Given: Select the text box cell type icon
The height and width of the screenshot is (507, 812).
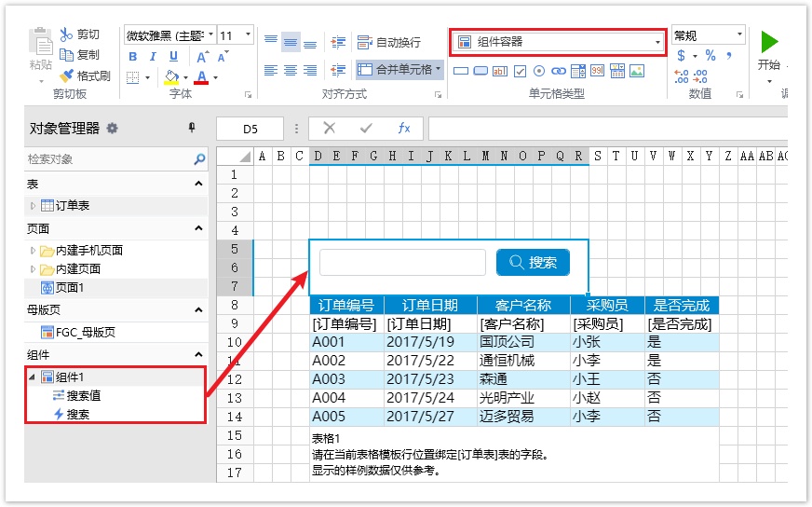Looking at the screenshot, I should click(x=500, y=71).
